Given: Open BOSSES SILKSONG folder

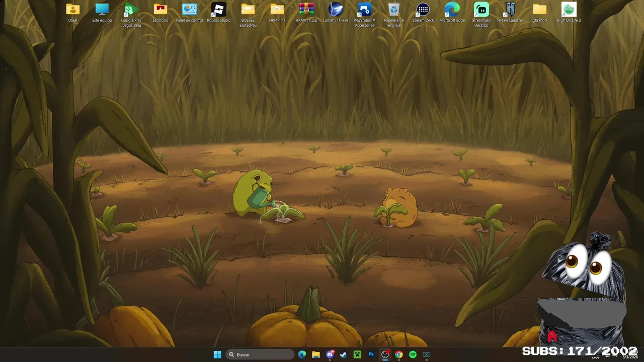Looking at the screenshot, I should coord(248,15).
